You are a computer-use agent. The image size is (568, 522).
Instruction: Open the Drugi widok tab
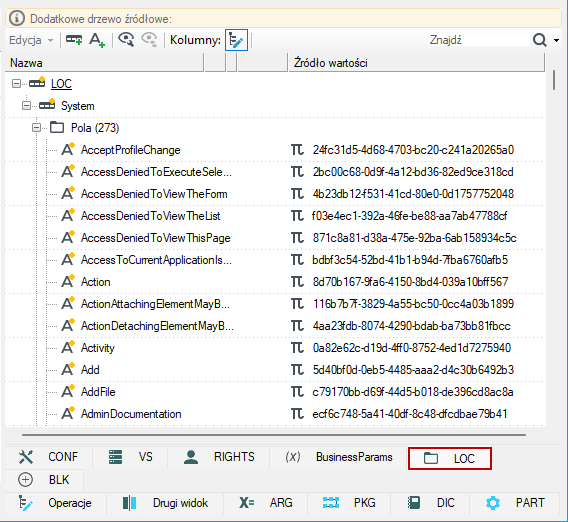click(x=165, y=503)
